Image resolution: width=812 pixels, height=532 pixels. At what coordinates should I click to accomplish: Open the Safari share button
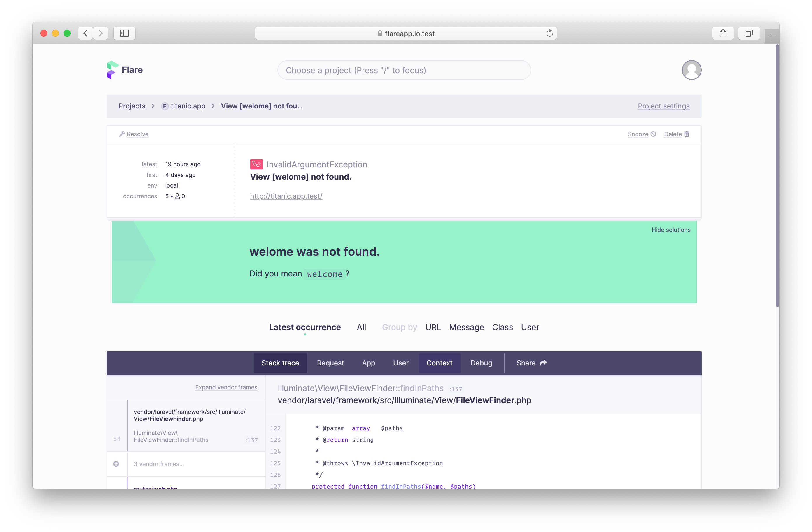click(723, 33)
